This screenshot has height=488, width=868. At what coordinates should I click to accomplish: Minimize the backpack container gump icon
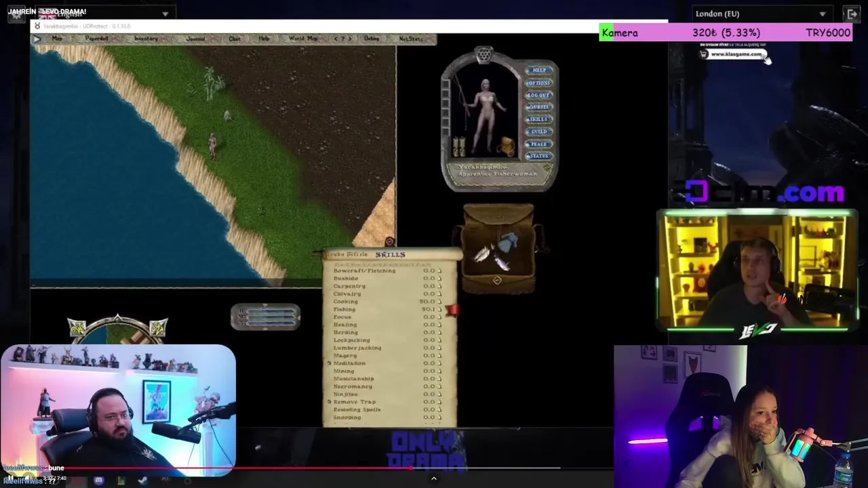[x=497, y=280]
